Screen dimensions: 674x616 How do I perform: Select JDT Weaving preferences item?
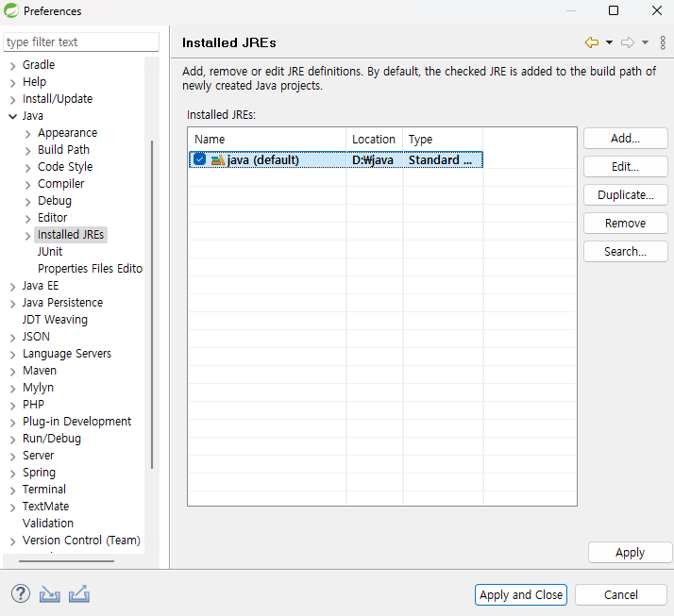[55, 320]
